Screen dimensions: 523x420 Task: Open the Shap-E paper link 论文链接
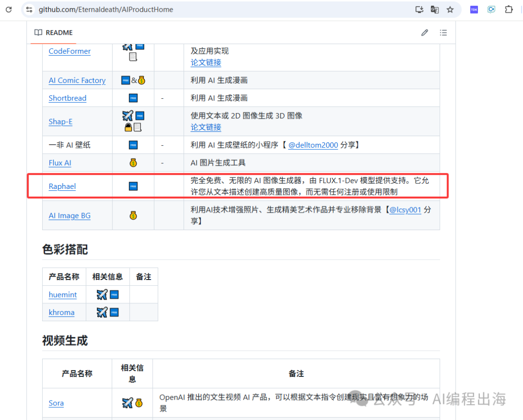tap(206, 127)
